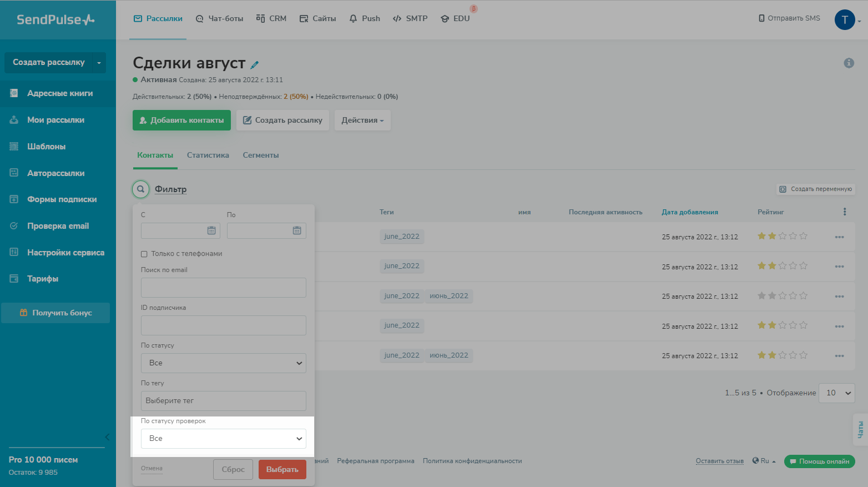Viewport: 868px width, 487px height.
Task: Click the filter magnifier icon
Action: [x=141, y=189]
